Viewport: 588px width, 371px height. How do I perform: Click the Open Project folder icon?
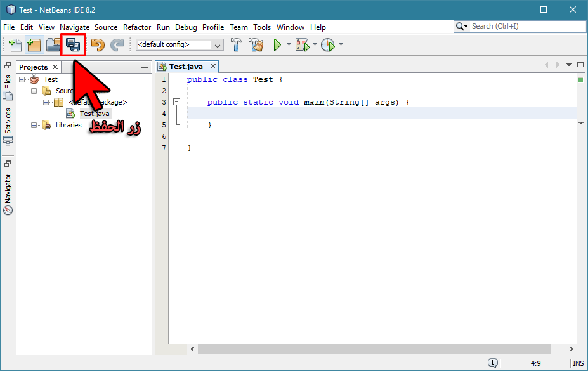(x=53, y=44)
